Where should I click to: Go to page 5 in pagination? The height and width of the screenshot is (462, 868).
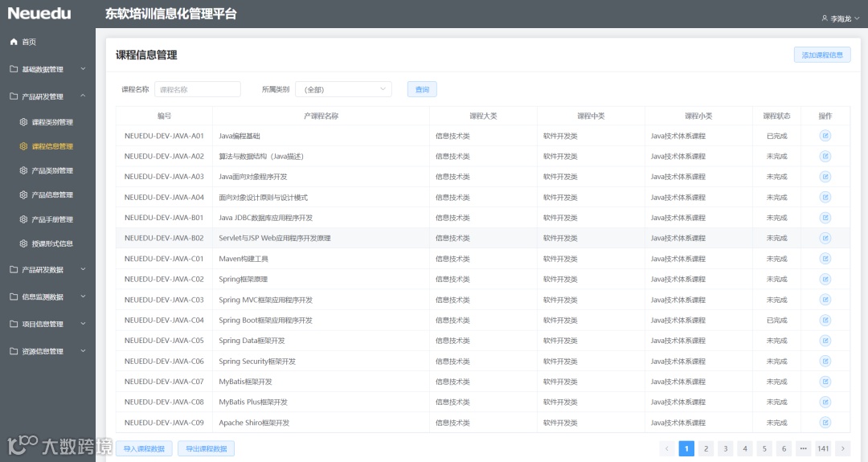coord(764,448)
